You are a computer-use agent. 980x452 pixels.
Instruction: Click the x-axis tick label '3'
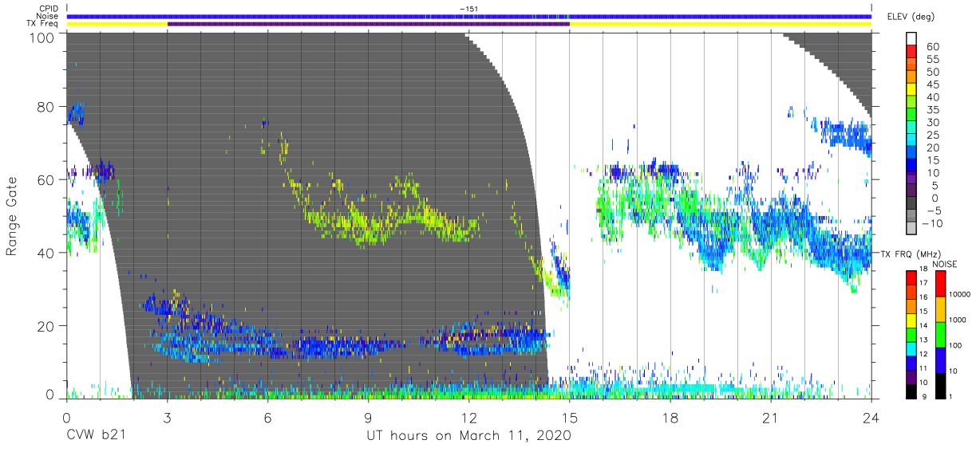[167, 418]
